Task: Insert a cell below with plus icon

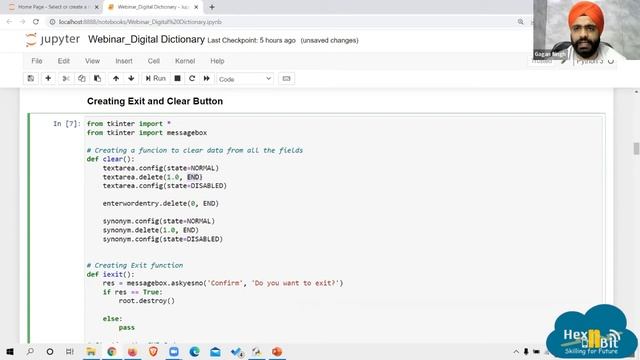Action: click(48, 78)
